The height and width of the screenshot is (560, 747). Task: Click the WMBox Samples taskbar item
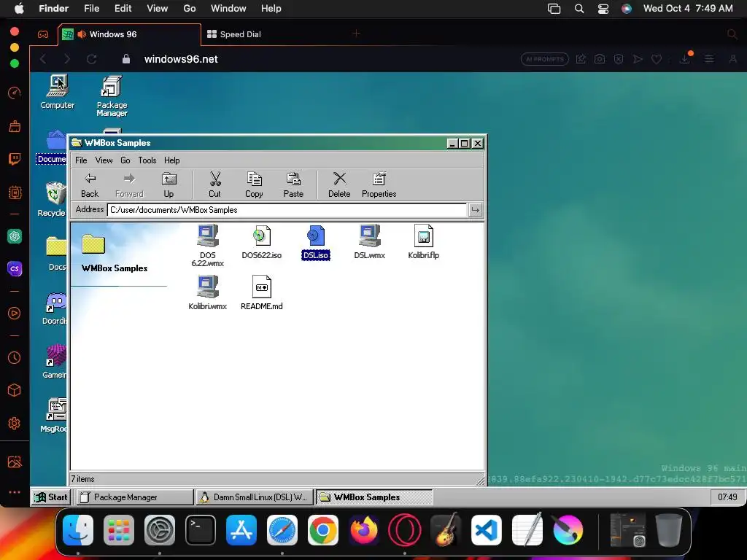tap(374, 497)
